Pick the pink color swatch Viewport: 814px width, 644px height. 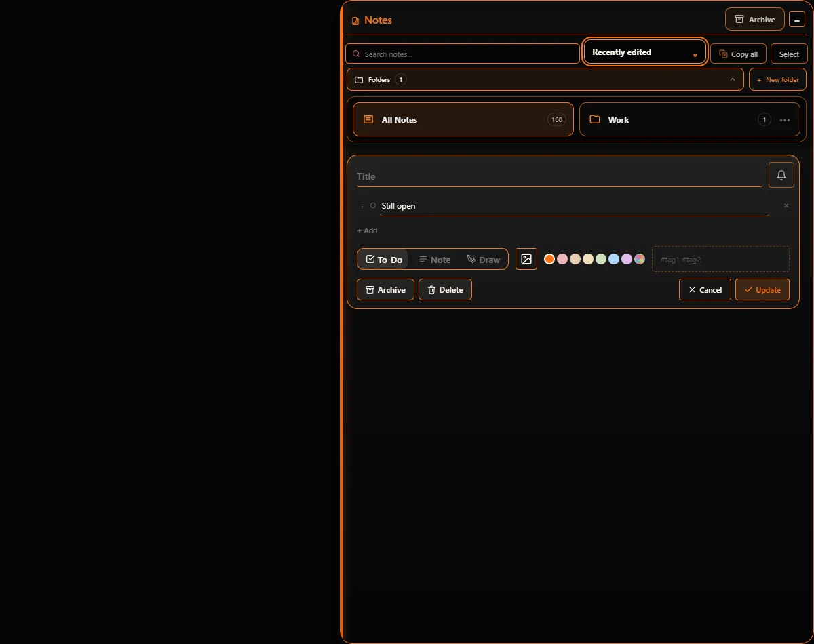click(562, 259)
